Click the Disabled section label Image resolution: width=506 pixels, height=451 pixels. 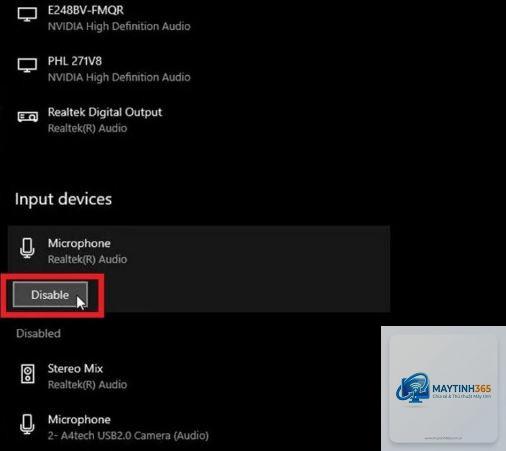[38, 333]
